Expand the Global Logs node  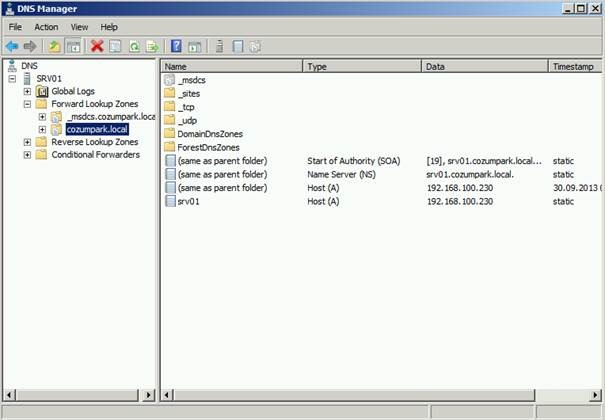pos(27,91)
